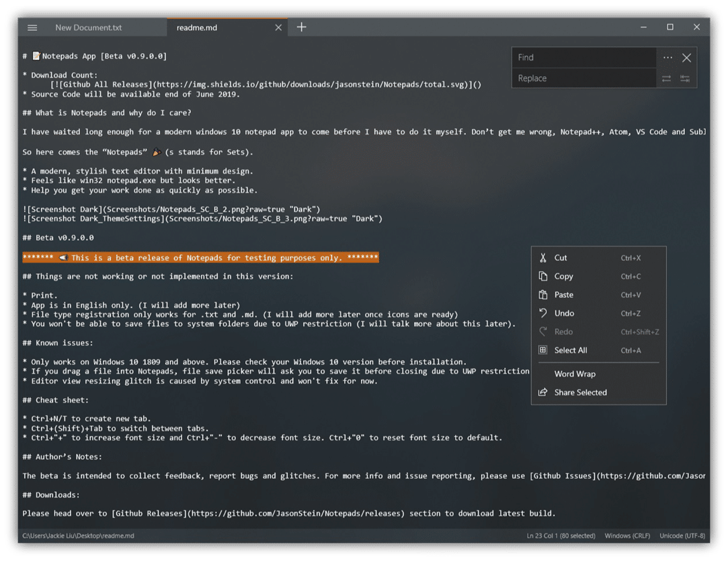This screenshot has width=728, height=561.
Task: Click the Select All grid icon
Action: point(543,350)
